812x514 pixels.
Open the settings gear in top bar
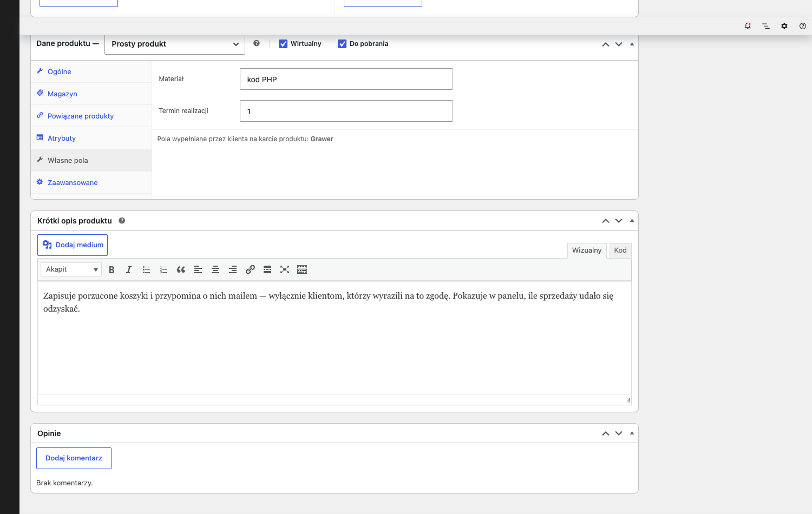click(x=784, y=26)
